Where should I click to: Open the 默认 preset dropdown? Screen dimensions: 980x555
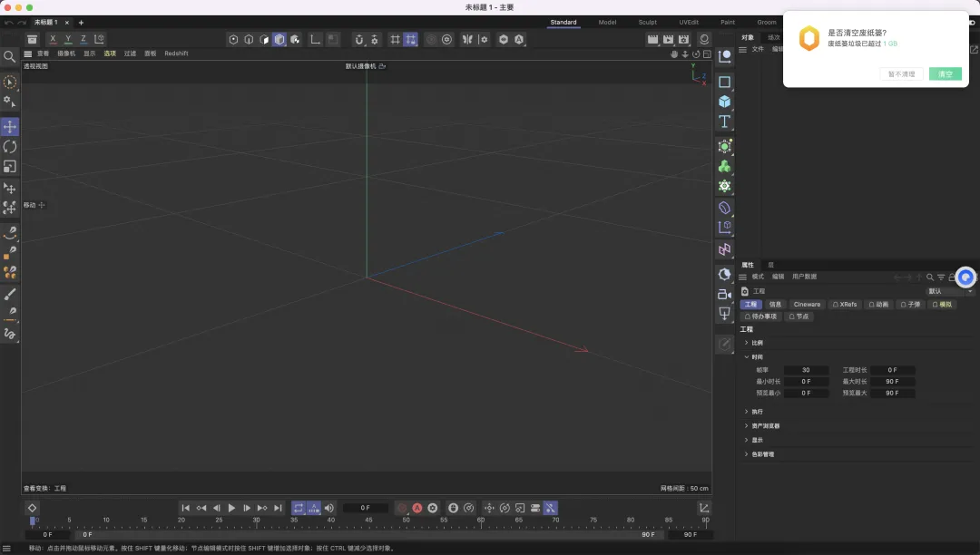click(x=949, y=291)
